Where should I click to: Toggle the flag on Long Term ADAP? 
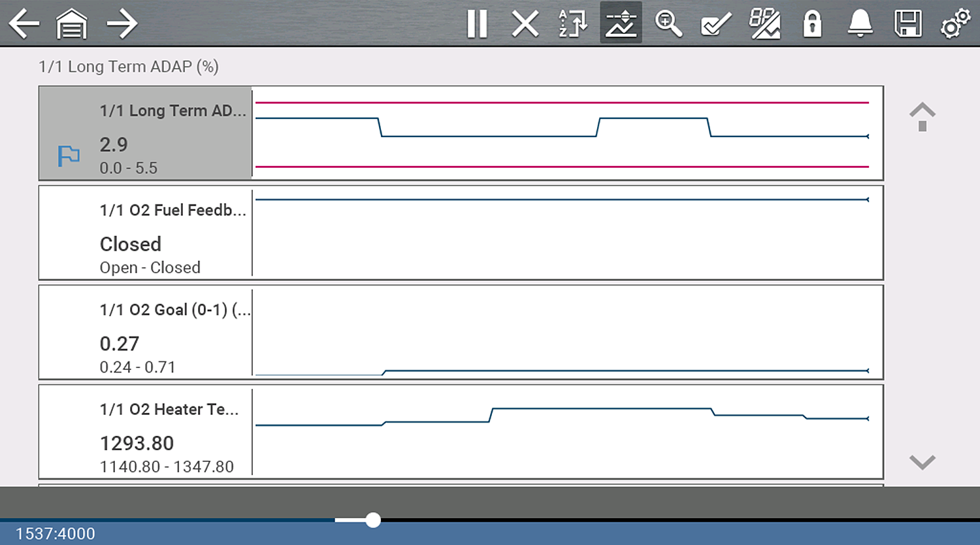(x=68, y=156)
